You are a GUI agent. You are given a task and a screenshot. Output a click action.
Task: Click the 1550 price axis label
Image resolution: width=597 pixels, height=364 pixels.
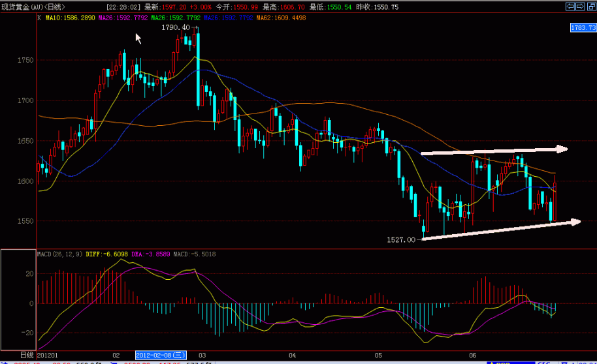tap(25, 221)
